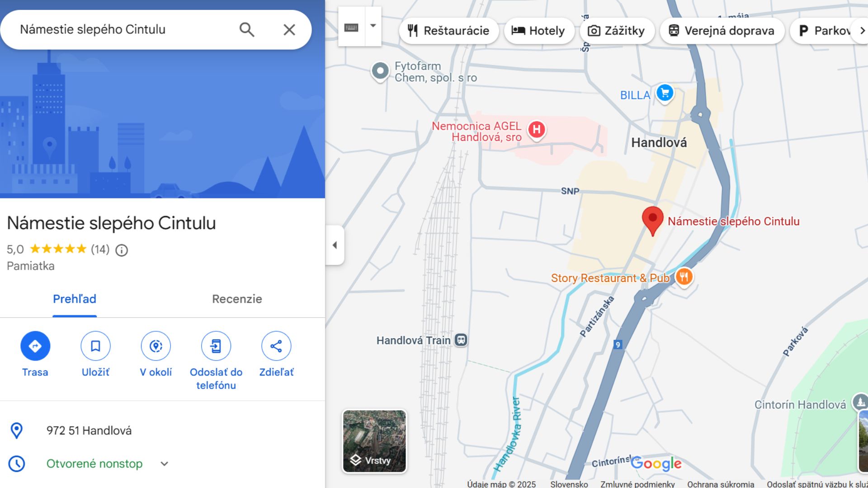Expand the Otvorené nonstop opening hours
The width and height of the screenshot is (868, 488).
[165, 464]
